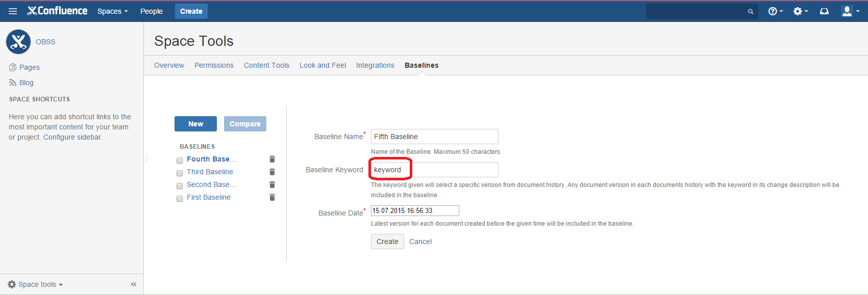The height and width of the screenshot is (295, 868).
Task: Expand the Spaces dropdown menu
Action: [x=112, y=11]
